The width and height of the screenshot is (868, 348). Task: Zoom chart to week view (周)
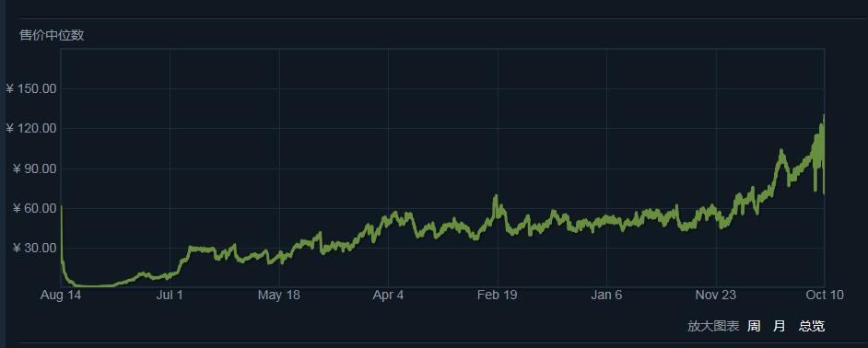tap(754, 326)
